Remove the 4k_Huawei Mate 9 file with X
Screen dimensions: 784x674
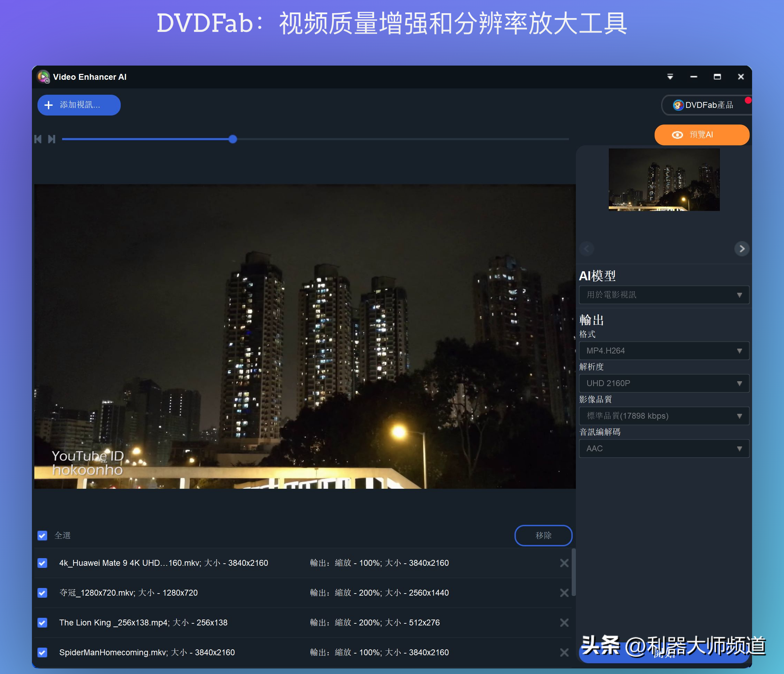pos(564,563)
